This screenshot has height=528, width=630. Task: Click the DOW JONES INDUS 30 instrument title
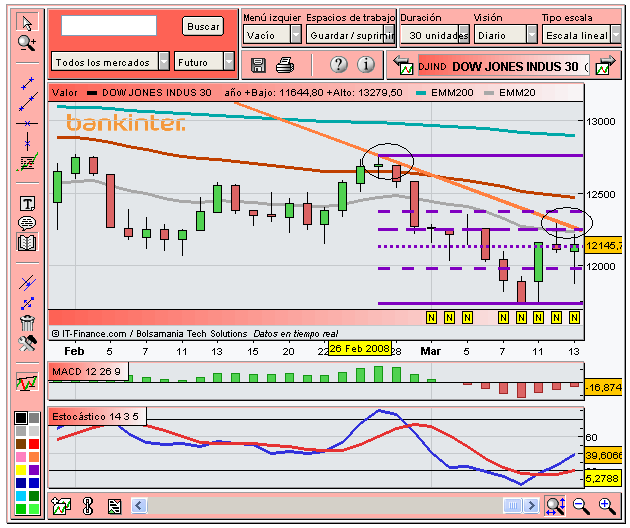515,67
